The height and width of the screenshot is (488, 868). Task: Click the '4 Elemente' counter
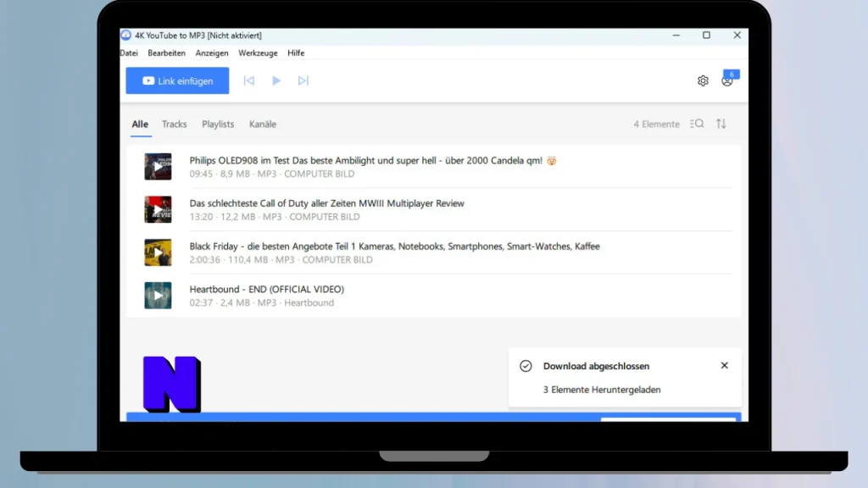click(657, 125)
